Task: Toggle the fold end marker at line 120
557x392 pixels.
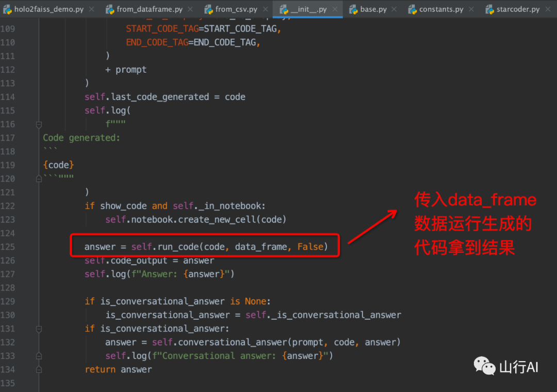Action: (39, 179)
